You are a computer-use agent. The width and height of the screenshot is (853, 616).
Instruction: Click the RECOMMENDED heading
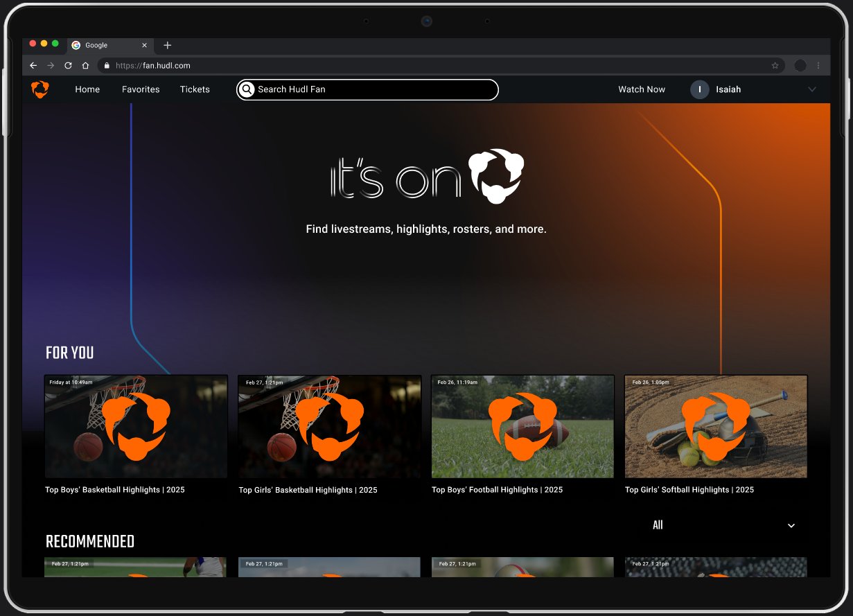click(90, 542)
